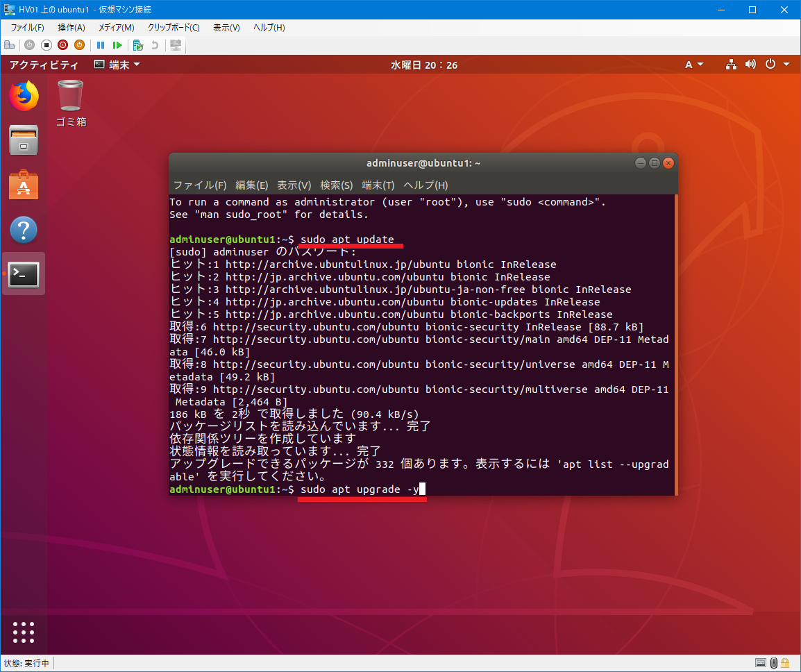The width and height of the screenshot is (801, 672).
Task: Pause the virtual machine
Action: click(101, 45)
